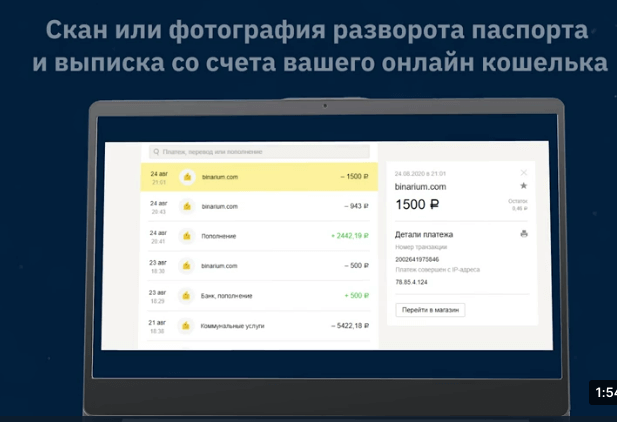Click the binarium.com title in the details panel
The height and width of the screenshot is (422, 617).
click(x=421, y=186)
